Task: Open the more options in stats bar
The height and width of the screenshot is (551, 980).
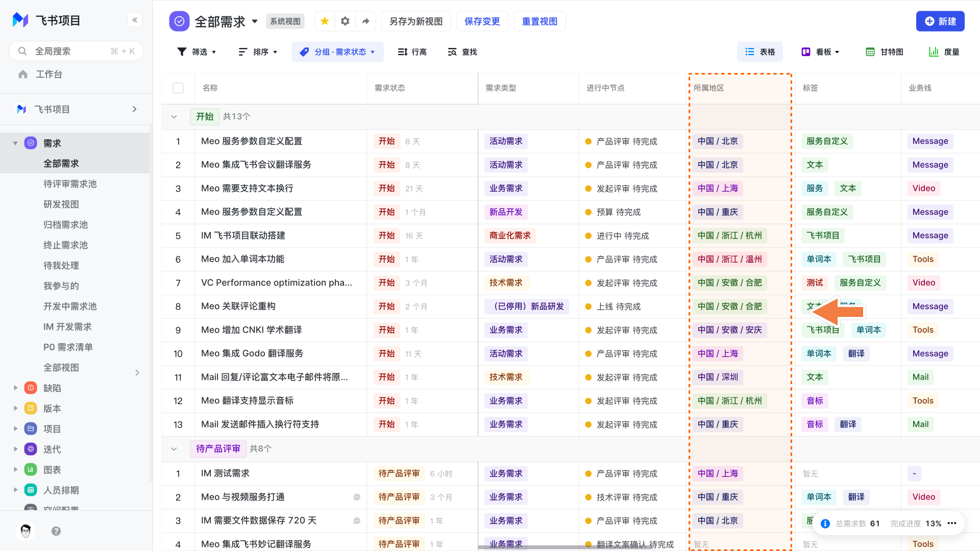Action: 952,523
